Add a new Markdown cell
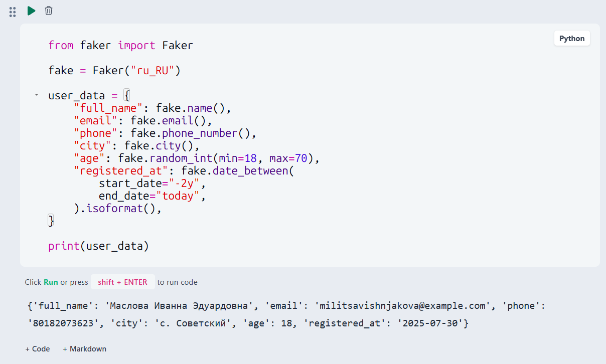The height and width of the screenshot is (364, 606). pyautogui.click(x=84, y=349)
